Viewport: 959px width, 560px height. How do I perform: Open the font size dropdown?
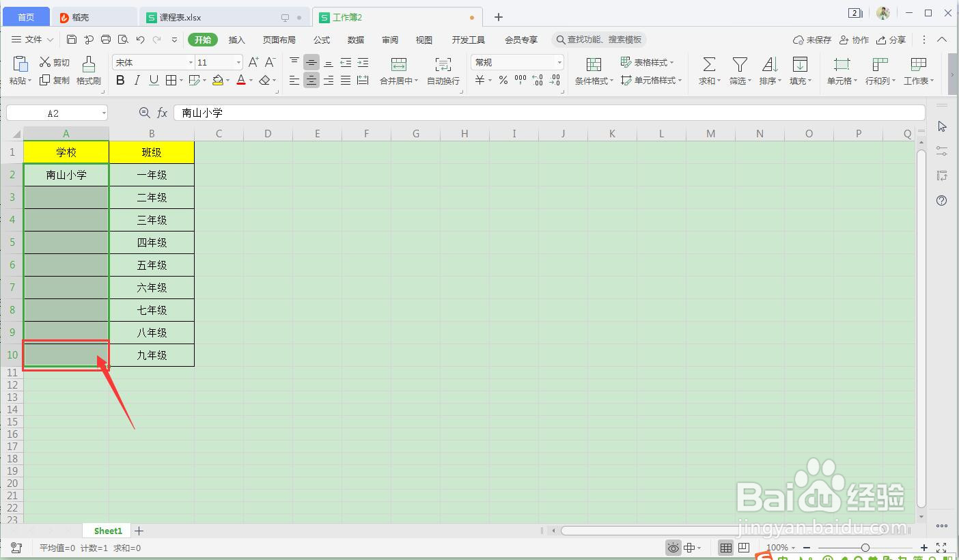[237, 62]
